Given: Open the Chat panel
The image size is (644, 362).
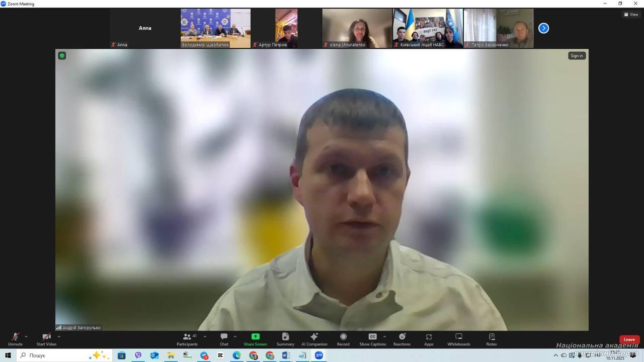Looking at the screenshot, I should tap(224, 339).
